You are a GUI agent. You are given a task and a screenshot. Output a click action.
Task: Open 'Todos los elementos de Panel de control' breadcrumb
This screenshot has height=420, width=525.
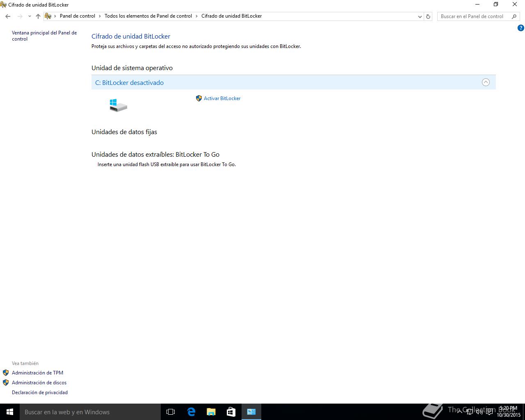pos(148,16)
